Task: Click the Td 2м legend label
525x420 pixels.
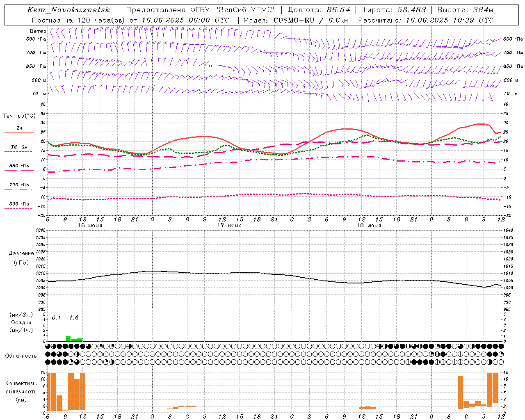Action: [x=19, y=147]
